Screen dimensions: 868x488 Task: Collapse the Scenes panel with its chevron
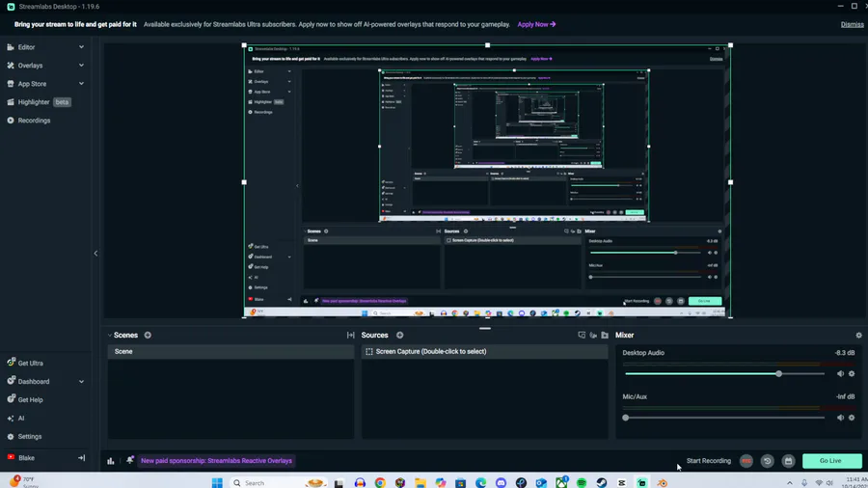tap(110, 336)
